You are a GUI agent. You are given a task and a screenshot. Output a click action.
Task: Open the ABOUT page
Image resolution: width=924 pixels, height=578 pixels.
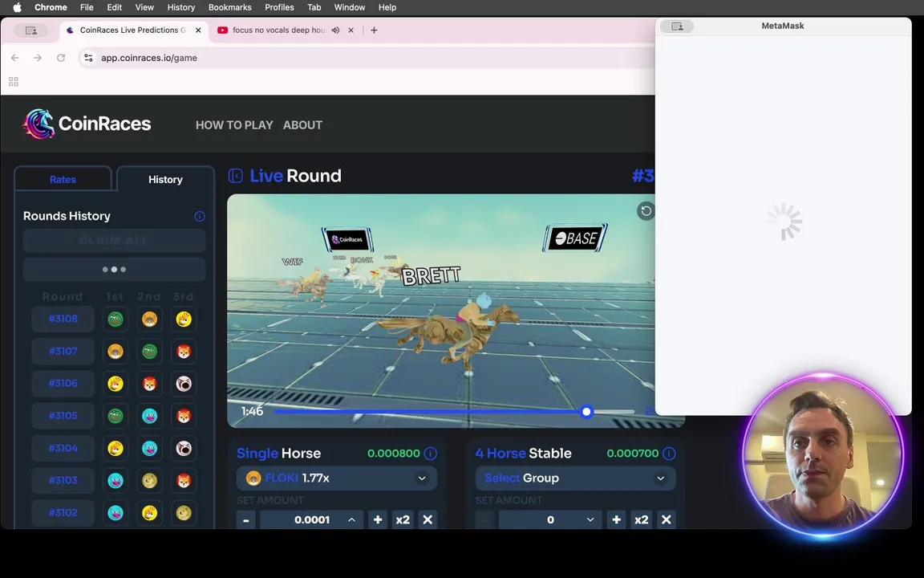click(302, 125)
